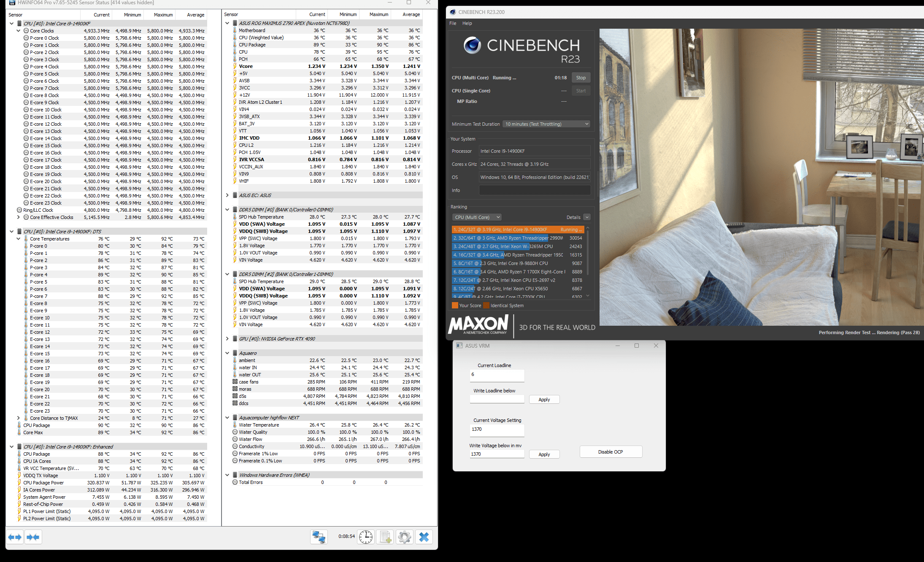Stop the CPU Multi Core test
This screenshot has height=562, width=924.
(x=581, y=78)
